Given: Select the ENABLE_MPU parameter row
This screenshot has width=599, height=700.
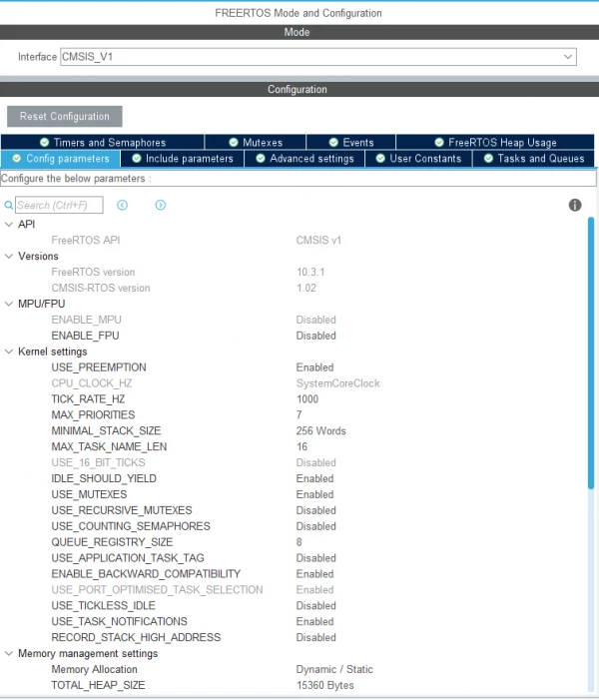Looking at the screenshot, I should [86, 320].
